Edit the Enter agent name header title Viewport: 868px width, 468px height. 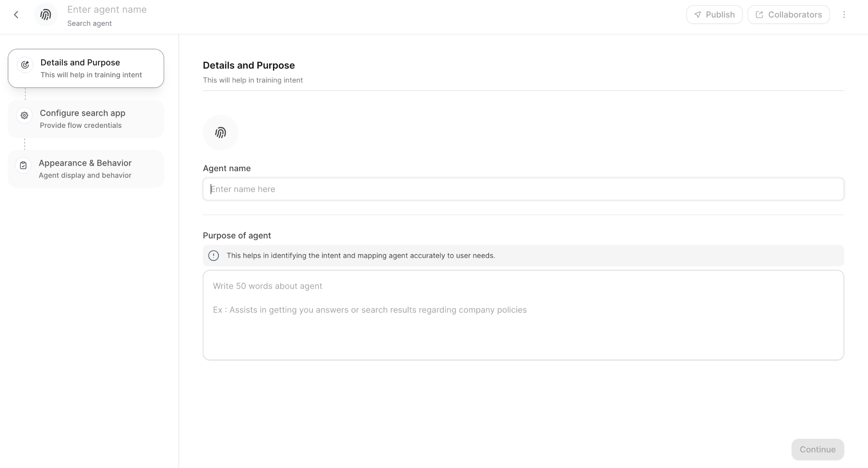click(107, 10)
